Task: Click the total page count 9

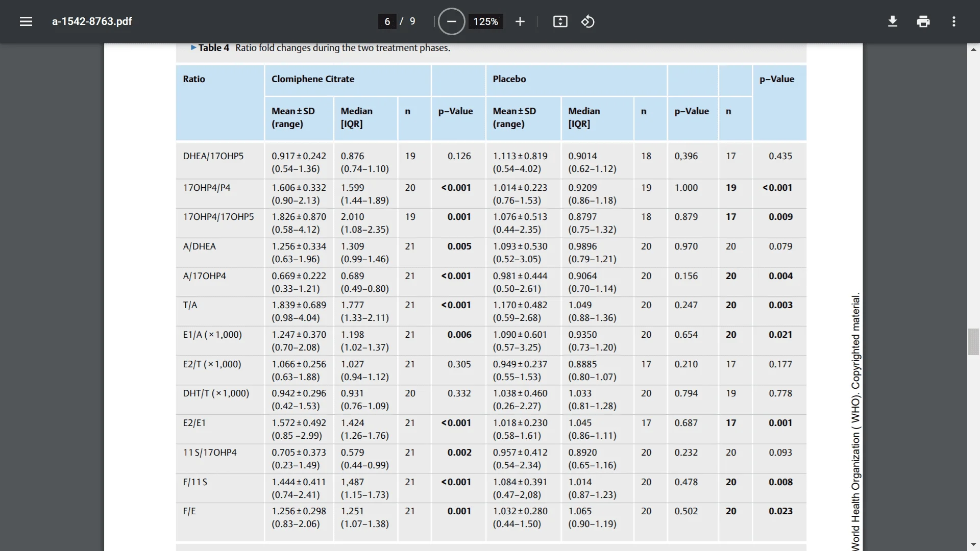Action: tap(412, 21)
